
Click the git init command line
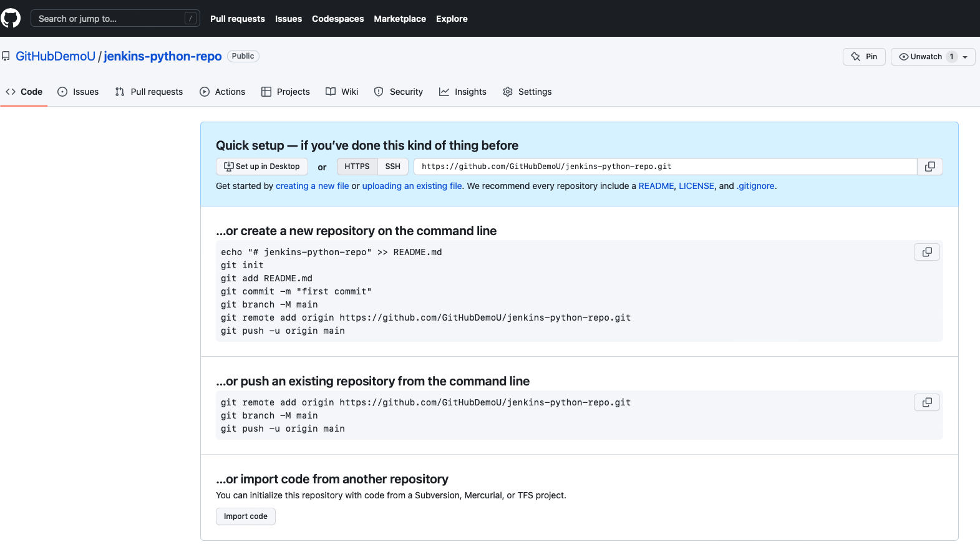point(242,265)
